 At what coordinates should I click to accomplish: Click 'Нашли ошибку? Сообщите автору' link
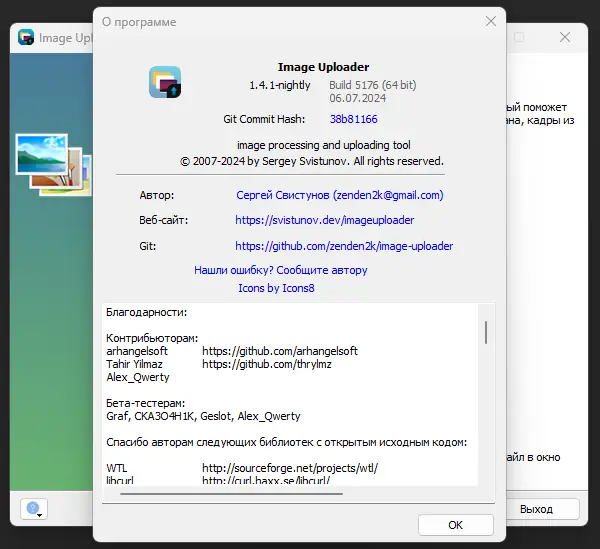tap(280, 270)
